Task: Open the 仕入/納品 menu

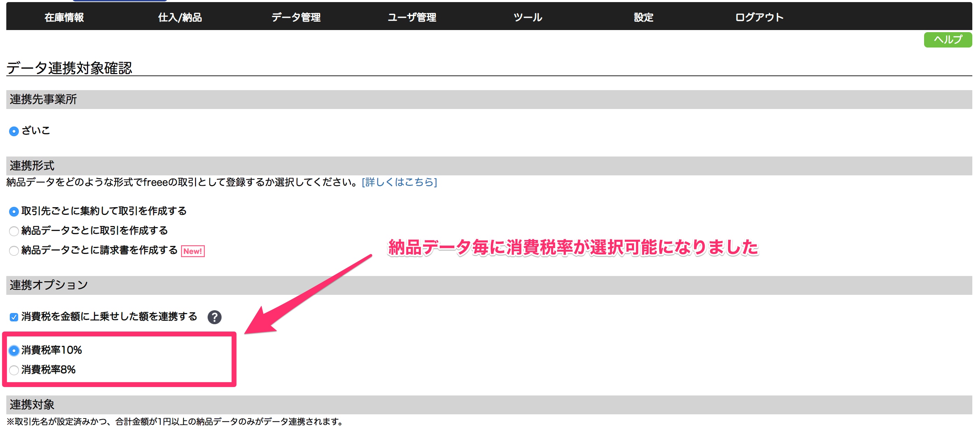Action: [180, 17]
